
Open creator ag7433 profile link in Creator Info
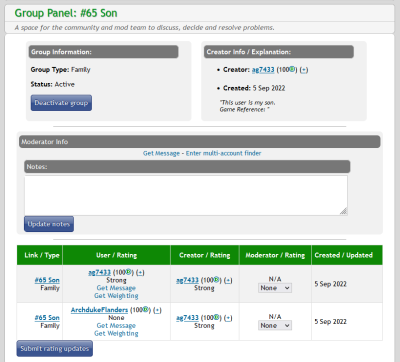tap(263, 70)
